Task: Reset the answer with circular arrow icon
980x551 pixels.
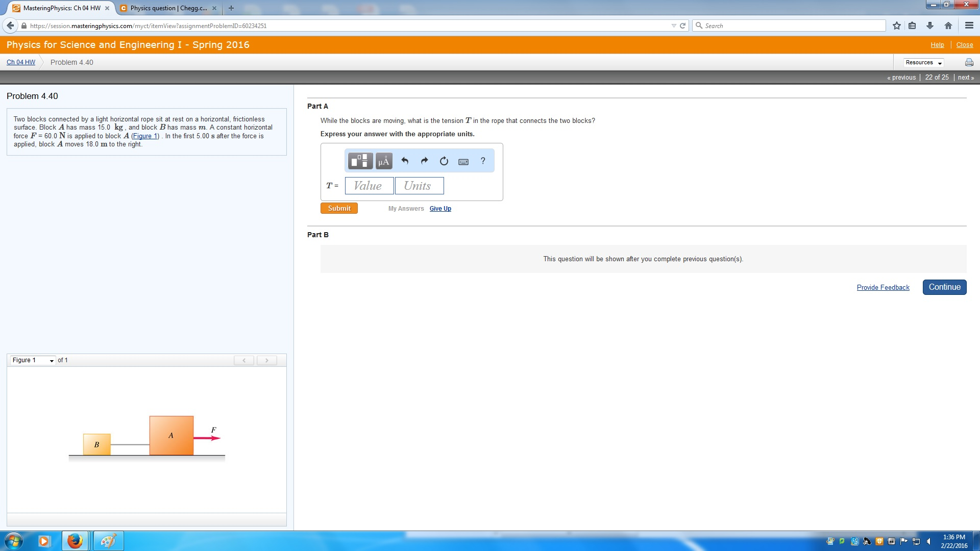Action: (x=444, y=161)
